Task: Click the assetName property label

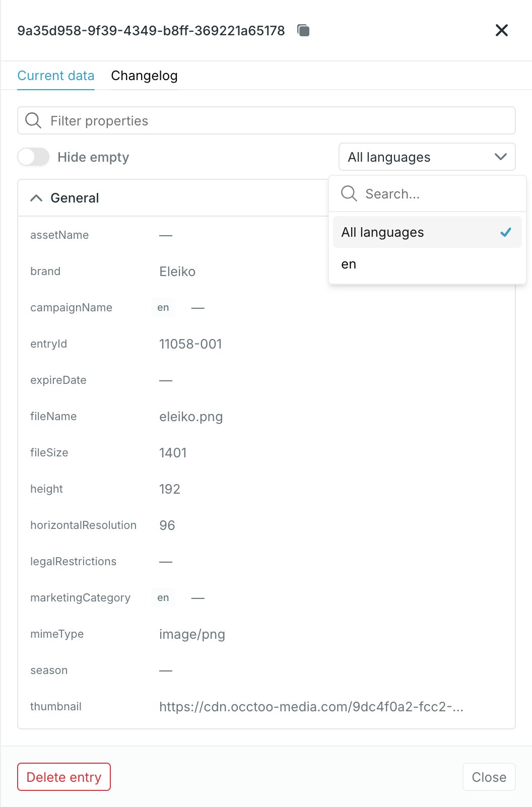Action: tap(59, 235)
